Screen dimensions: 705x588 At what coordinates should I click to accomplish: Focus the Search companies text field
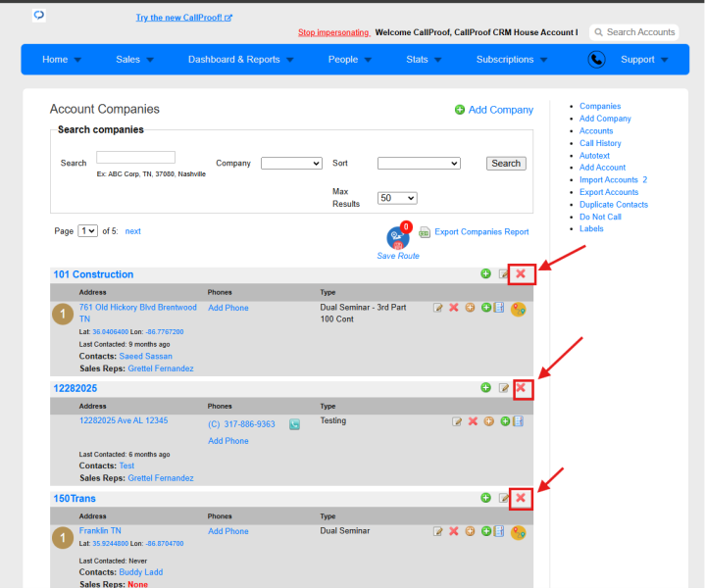135,158
